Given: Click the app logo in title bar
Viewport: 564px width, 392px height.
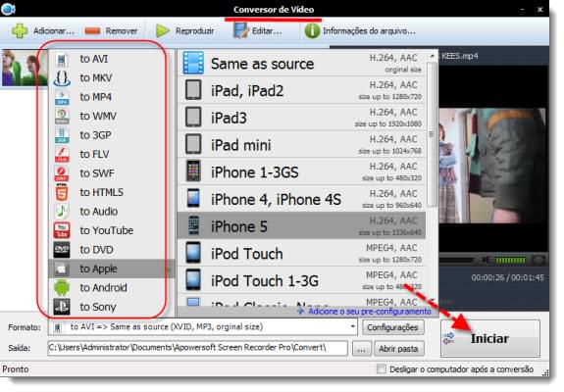Looking at the screenshot, I should coord(8,9).
